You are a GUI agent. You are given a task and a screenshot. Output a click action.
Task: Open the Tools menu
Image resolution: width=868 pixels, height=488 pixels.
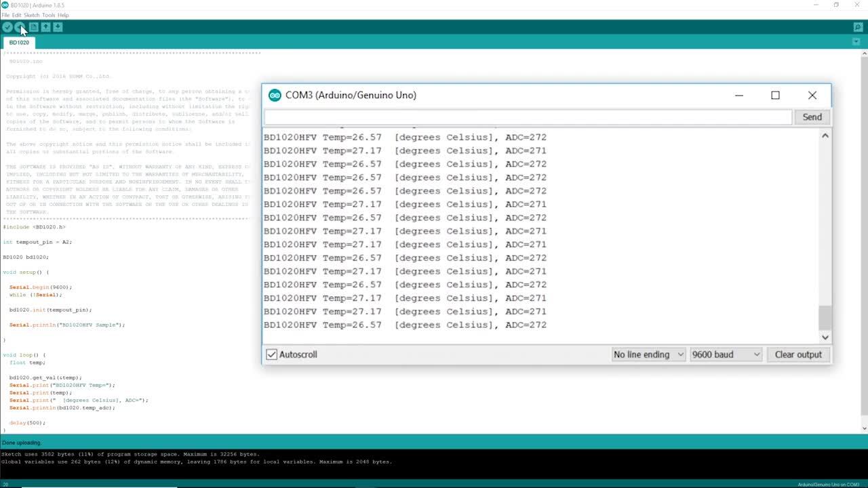tap(49, 15)
